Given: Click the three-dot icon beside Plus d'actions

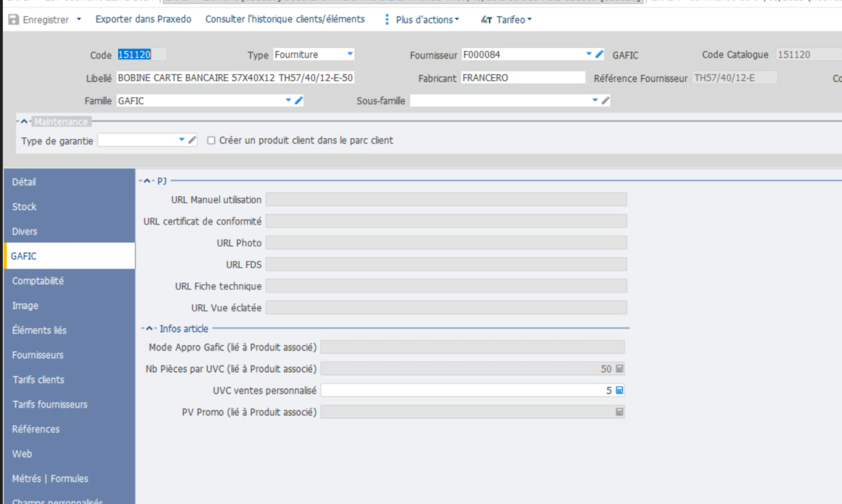Looking at the screenshot, I should (x=387, y=19).
